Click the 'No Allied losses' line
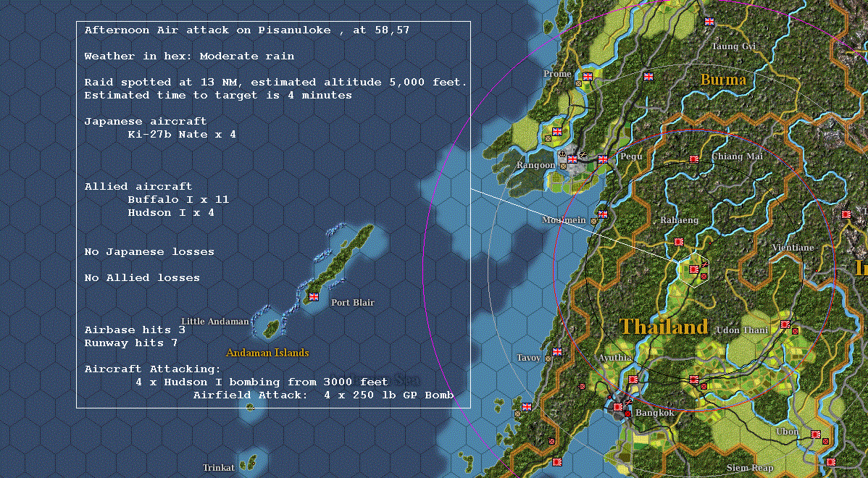 click(142, 277)
